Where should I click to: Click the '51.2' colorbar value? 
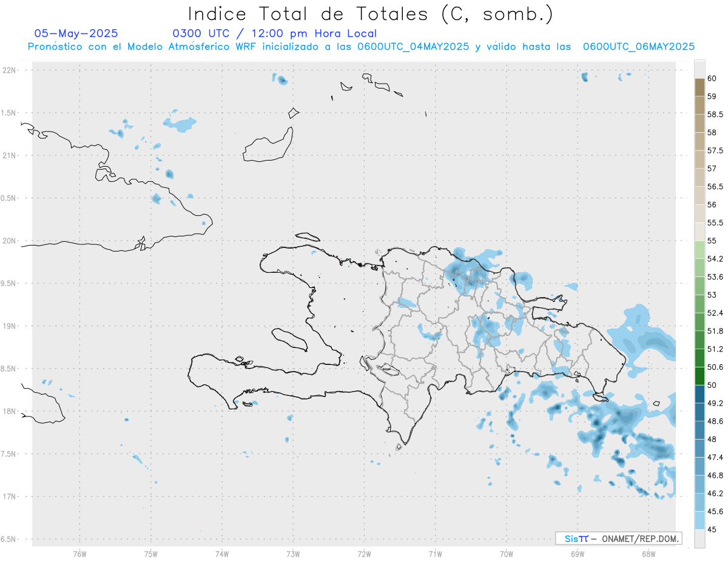[x=715, y=349]
